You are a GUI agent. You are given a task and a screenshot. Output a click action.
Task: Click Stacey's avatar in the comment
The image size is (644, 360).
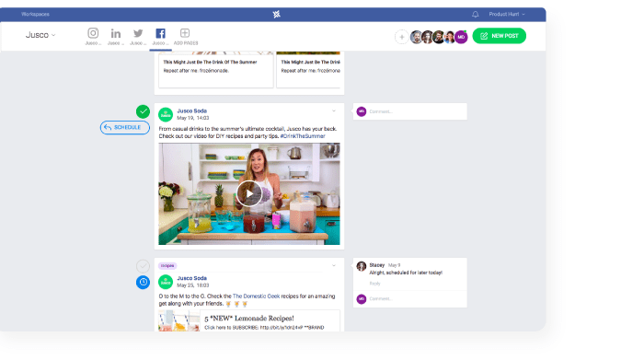coord(362,266)
